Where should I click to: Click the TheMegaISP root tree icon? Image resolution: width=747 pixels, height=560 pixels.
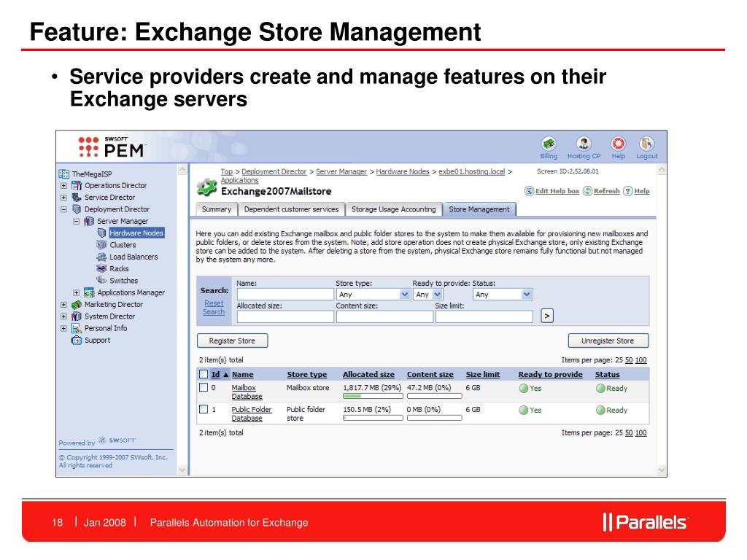pyautogui.click(x=64, y=174)
